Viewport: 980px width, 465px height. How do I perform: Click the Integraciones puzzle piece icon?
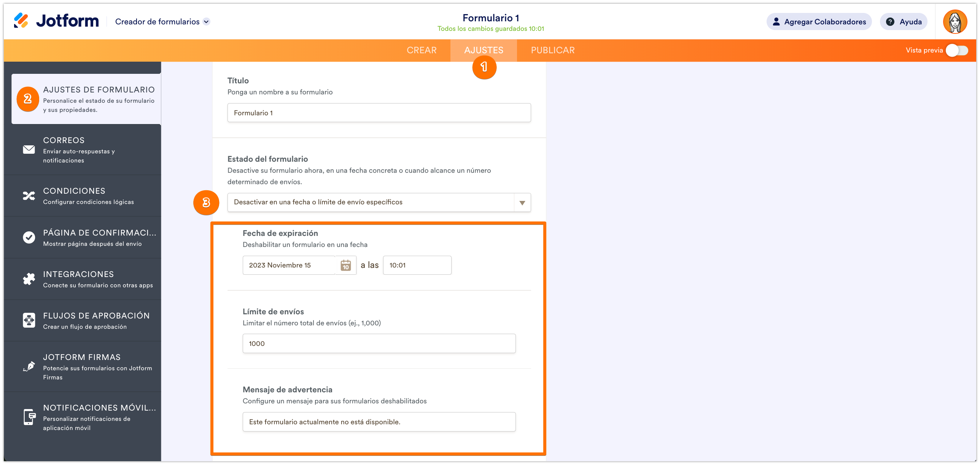(29, 279)
